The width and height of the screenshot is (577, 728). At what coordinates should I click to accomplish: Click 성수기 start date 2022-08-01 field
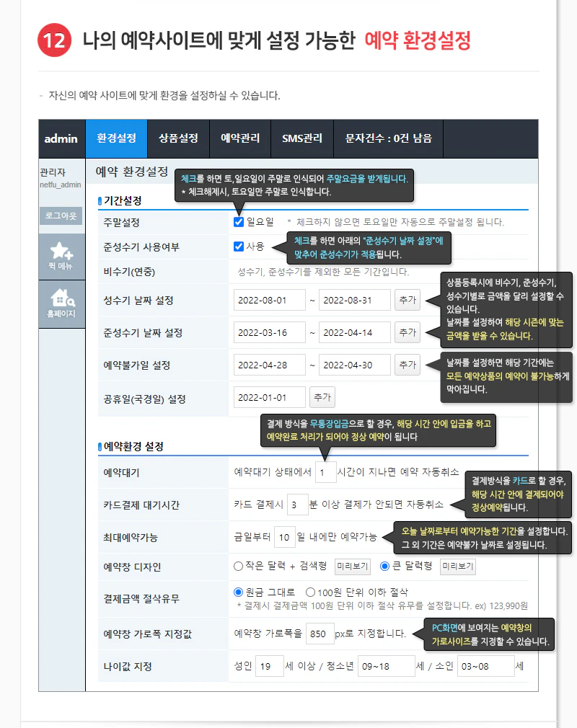click(270, 300)
